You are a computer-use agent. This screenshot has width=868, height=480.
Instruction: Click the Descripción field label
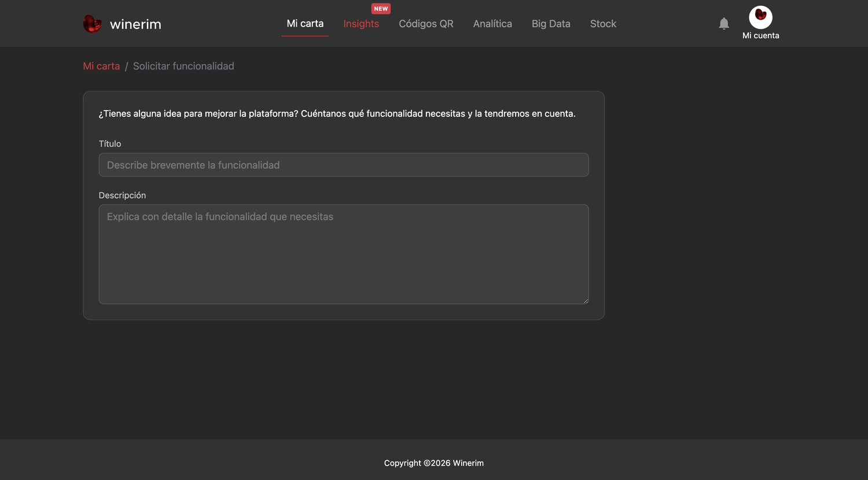[122, 195]
